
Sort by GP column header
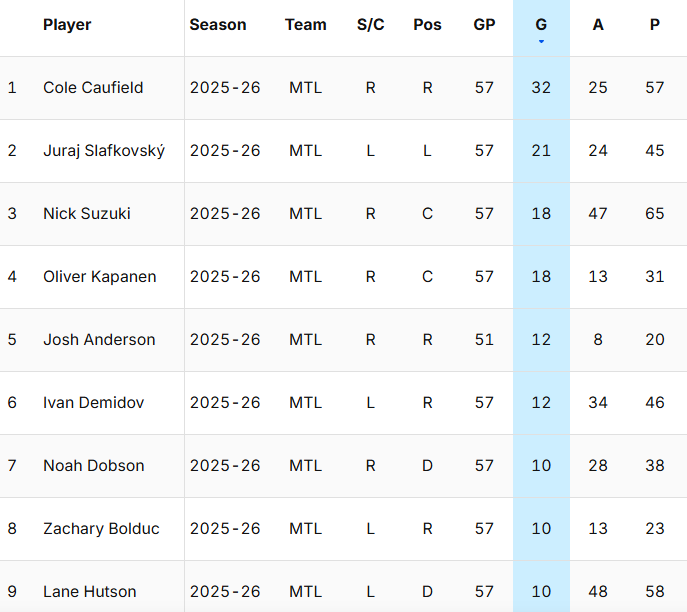pyautogui.click(x=484, y=24)
